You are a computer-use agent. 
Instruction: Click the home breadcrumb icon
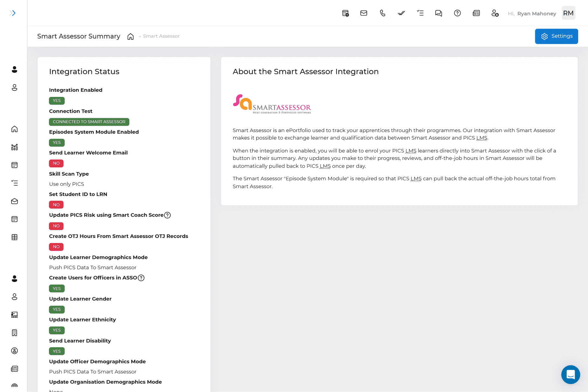pyautogui.click(x=130, y=37)
